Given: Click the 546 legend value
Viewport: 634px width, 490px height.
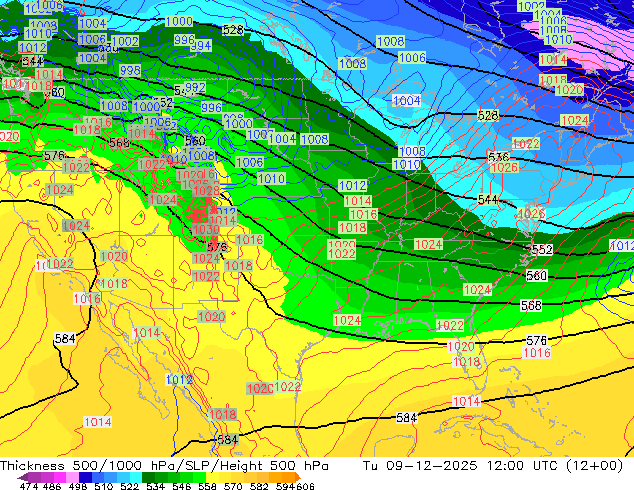Looking at the screenshot, I should point(182,486).
